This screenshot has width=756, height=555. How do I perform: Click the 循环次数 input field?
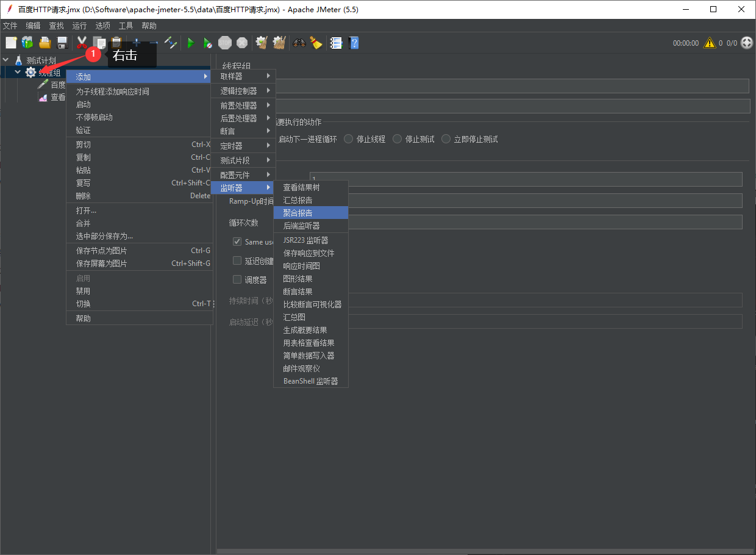pyautogui.click(x=544, y=222)
